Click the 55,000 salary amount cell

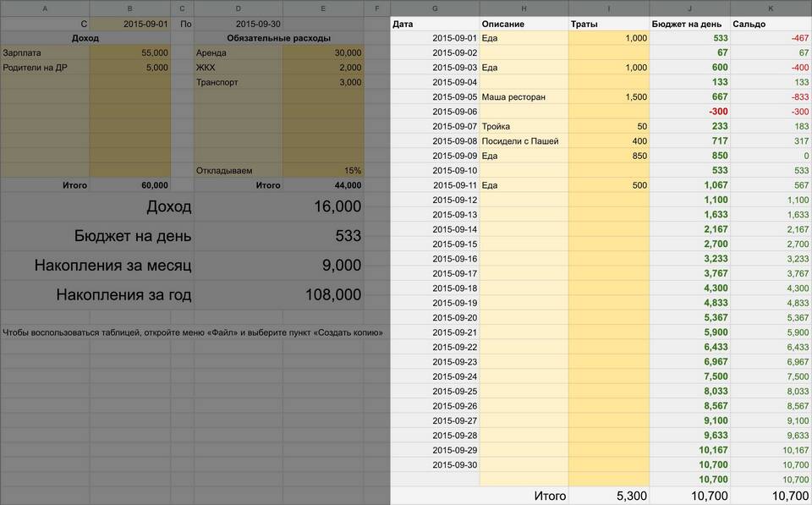tap(130, 52)
